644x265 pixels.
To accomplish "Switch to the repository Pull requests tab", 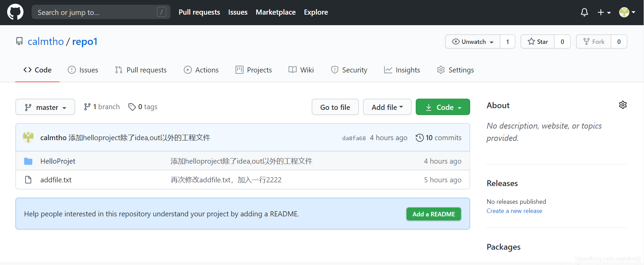I will (x=141, y=70).
